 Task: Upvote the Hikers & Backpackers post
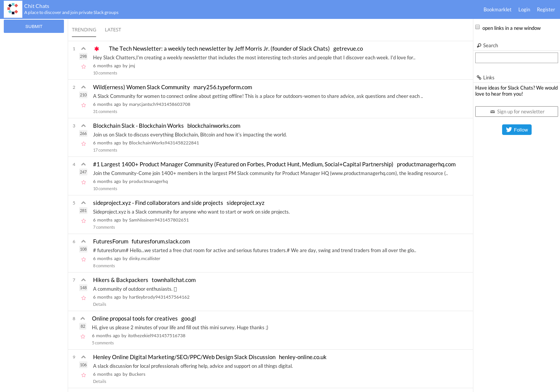coord(83,280)
